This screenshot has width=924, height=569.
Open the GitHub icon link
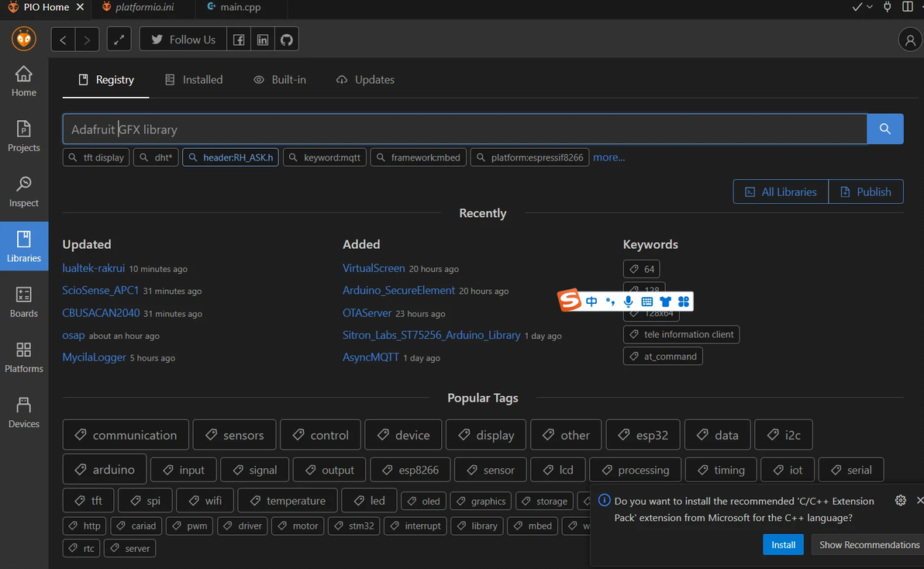coord(286,40)
